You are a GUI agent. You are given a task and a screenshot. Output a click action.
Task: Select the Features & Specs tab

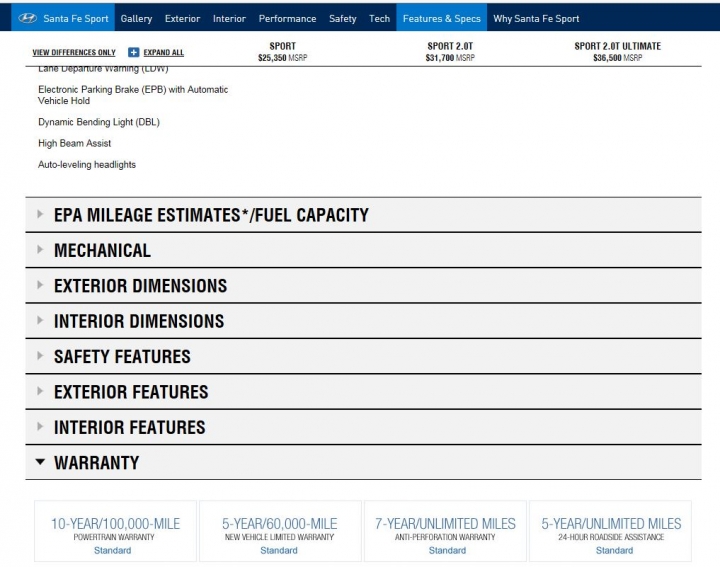[442, 17]
